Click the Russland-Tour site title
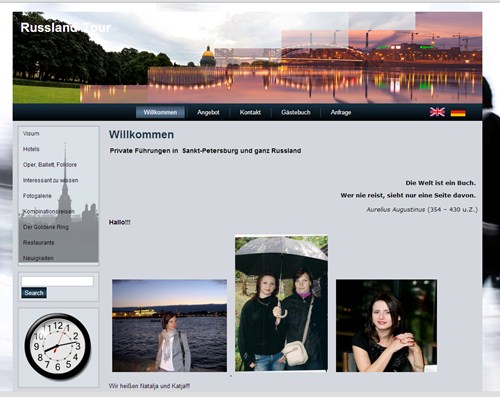The image size is (500, 397). coord(65,28)
